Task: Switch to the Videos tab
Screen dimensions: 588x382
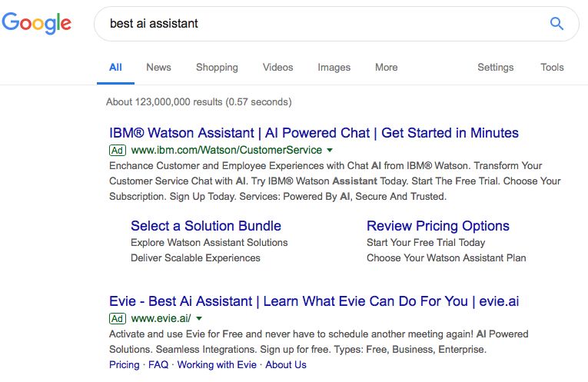Action: pyautogui.click(x=278, y=68)
